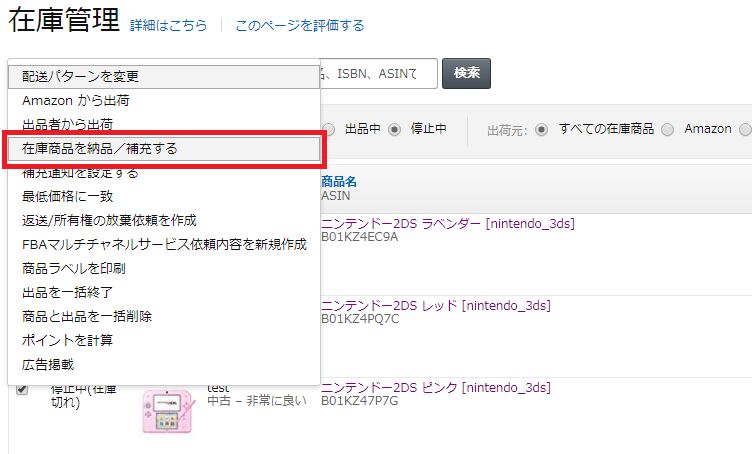Image resolution: width=752 pixels, height=454 pixels.
Task: Select ポイントを計算 menu option
Action: coord(164,340)
